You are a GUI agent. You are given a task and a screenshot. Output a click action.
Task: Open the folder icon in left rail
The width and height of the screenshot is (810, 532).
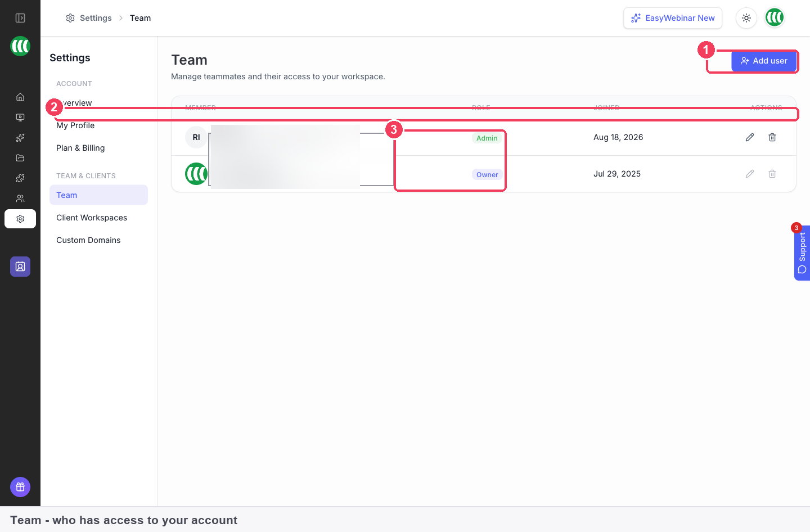coord(20,158)
